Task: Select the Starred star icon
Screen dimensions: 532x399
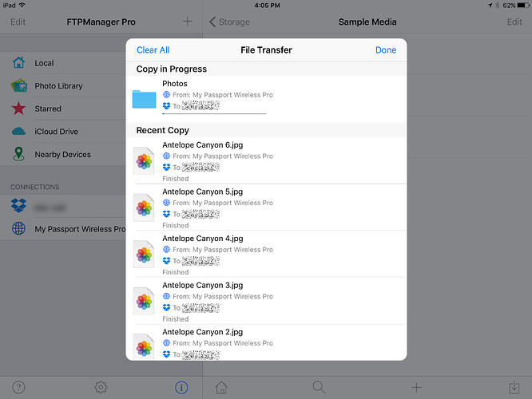Action: [18, 109]
